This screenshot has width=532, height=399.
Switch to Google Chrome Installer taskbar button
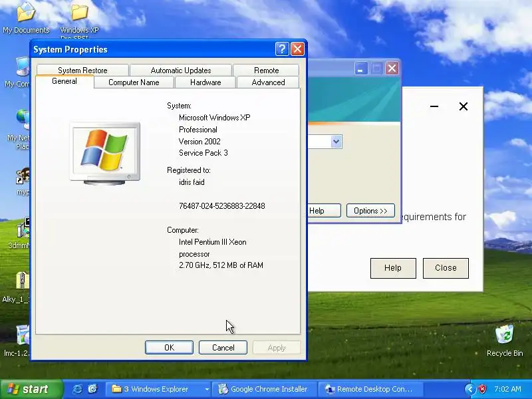[265, 389]
